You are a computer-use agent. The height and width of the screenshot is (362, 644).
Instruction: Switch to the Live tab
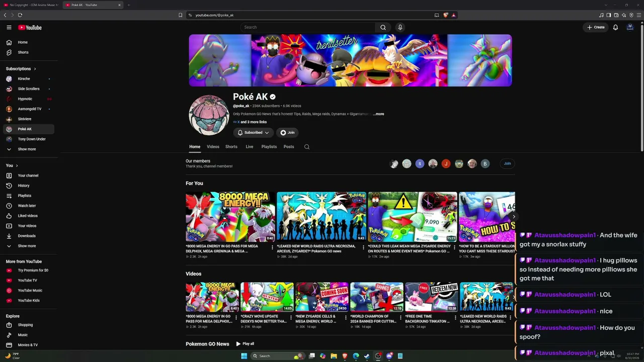coord(250,147)
